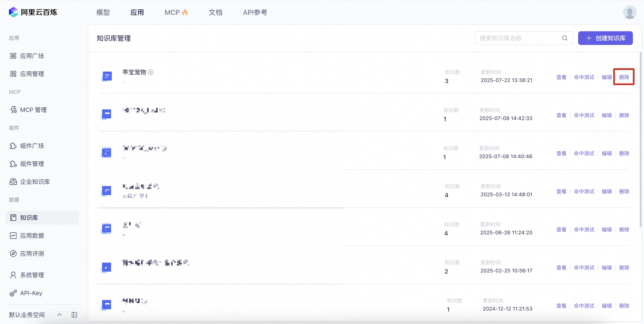The height and width of the screenshot is (324, 644).
Task: Open the MCP top navigation tab
Action: (176, 12)
